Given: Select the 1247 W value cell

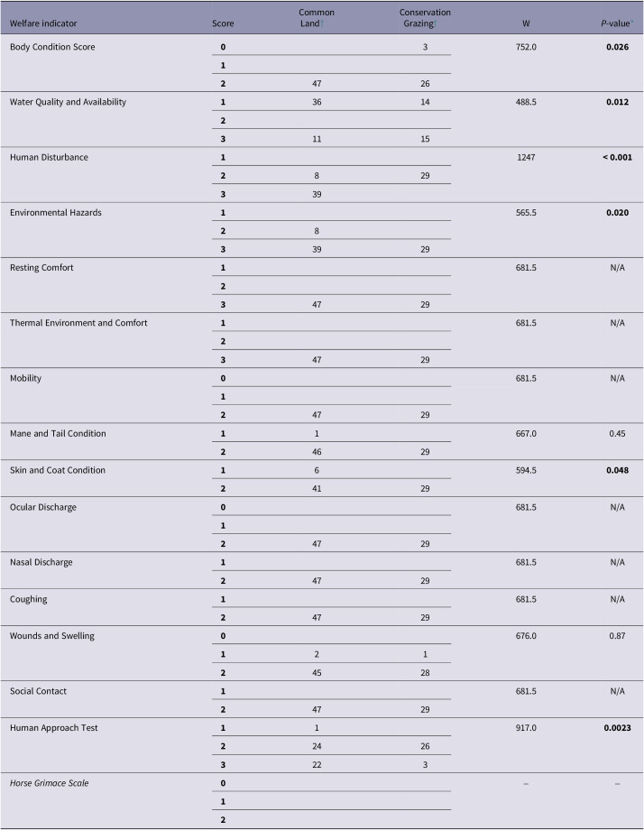Looking at the screenshot, I should (x=526, y=157).
